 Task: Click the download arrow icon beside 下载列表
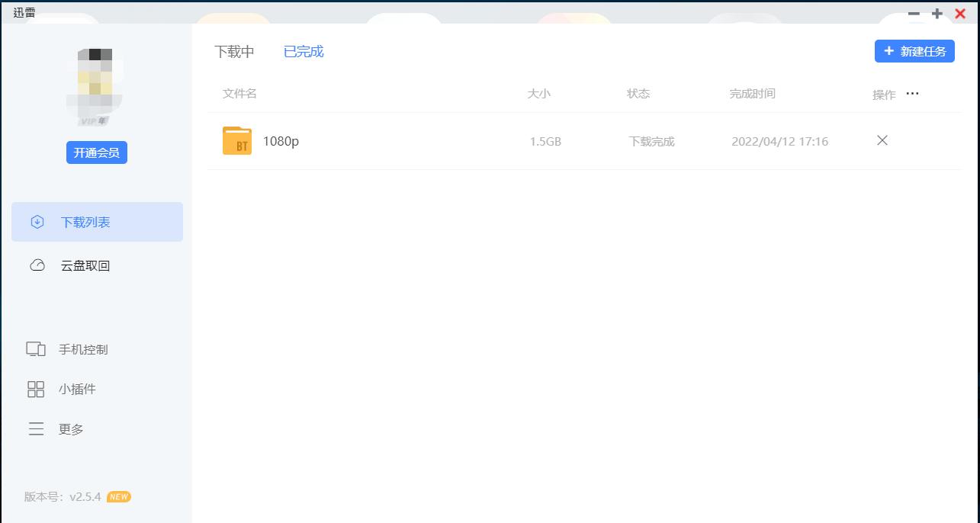pyautogui.click(x=36, y=222)
